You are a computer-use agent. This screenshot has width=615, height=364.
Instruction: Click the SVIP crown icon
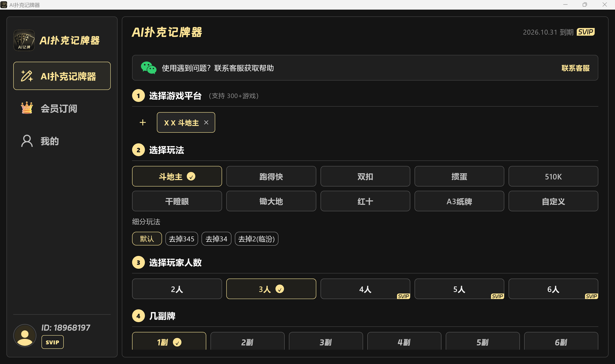click(27, 108)
